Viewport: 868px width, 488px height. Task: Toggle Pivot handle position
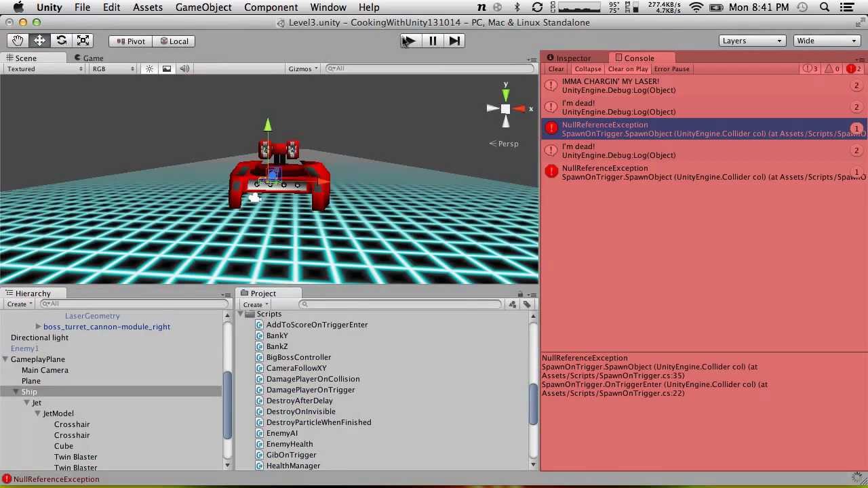[x=130, y=41]
